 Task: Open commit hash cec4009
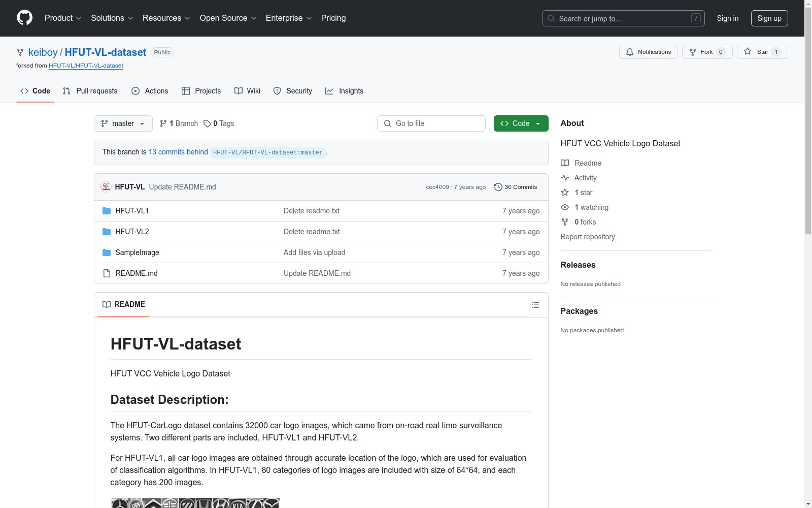(x=437, y=187)
